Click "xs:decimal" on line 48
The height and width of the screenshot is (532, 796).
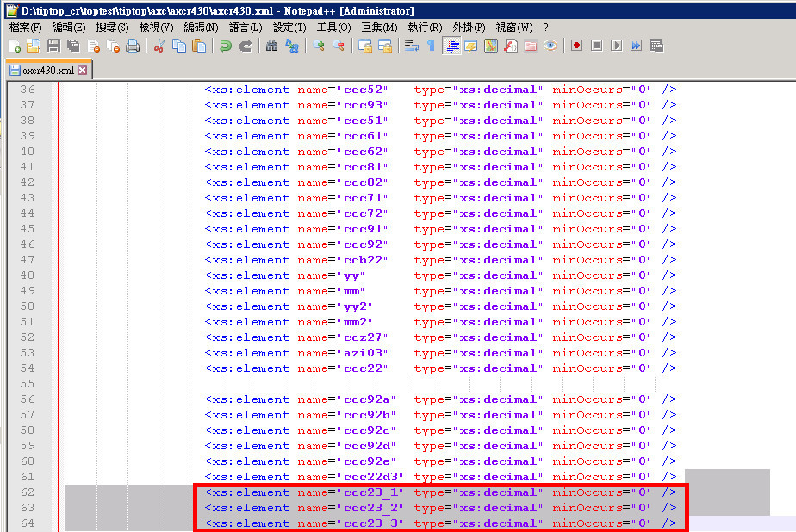[x=498, y=275]
